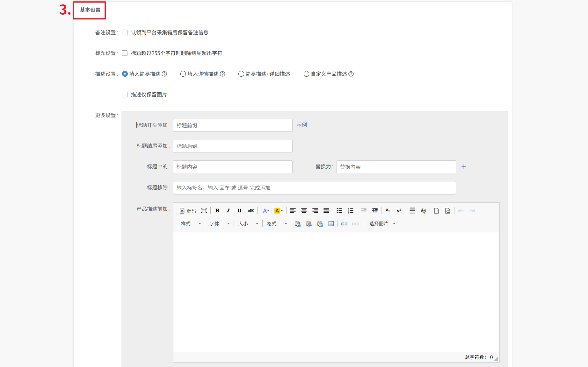Pick a text background highlight color
588x367 pixels.
click(278, 211)
